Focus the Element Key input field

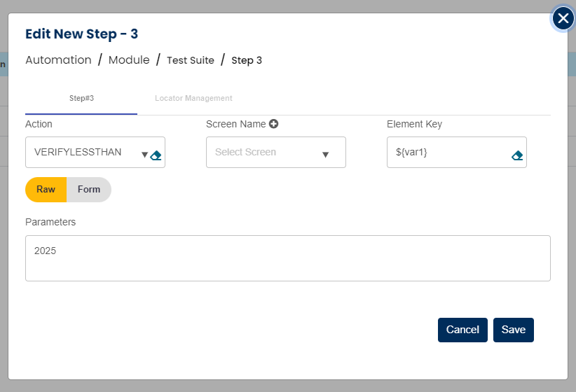click(x=447, y=153)
